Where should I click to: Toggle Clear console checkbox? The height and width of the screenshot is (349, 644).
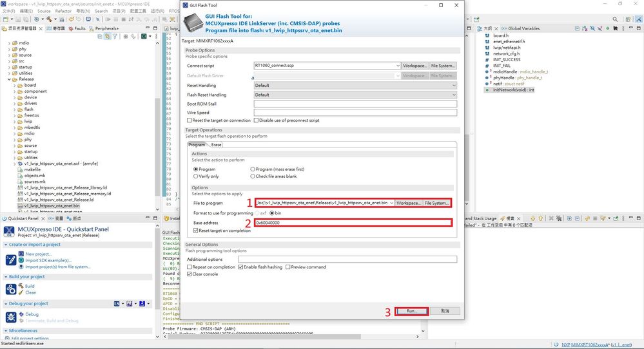click(190, 274)
